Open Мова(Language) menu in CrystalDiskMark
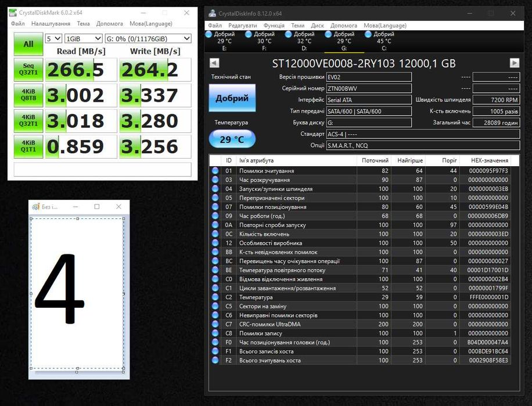 (x=151, y=23)
